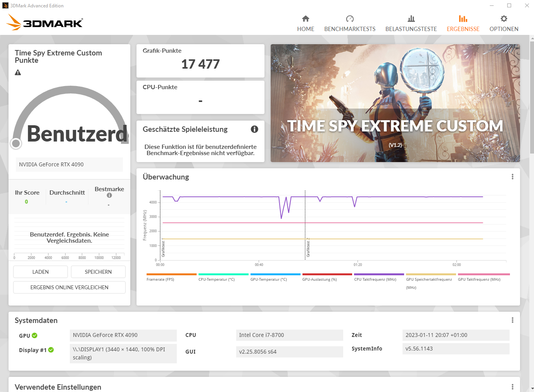Screen dimensions: 534x392
Task: Click the warning triangle icon under Punkte
Action: (x=18, y=73)
